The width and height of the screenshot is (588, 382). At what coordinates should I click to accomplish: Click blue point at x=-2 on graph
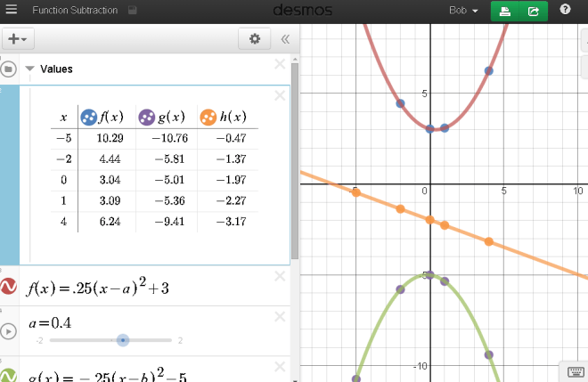click(x=401, y=103)
